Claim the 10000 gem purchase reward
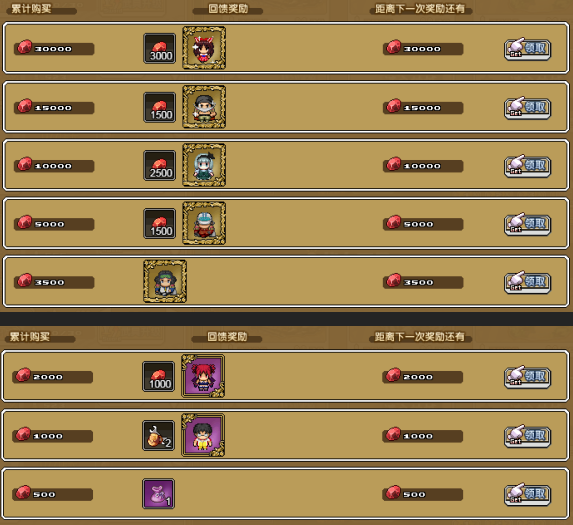This screenshot has height=525, width=573. pos(527,166)
